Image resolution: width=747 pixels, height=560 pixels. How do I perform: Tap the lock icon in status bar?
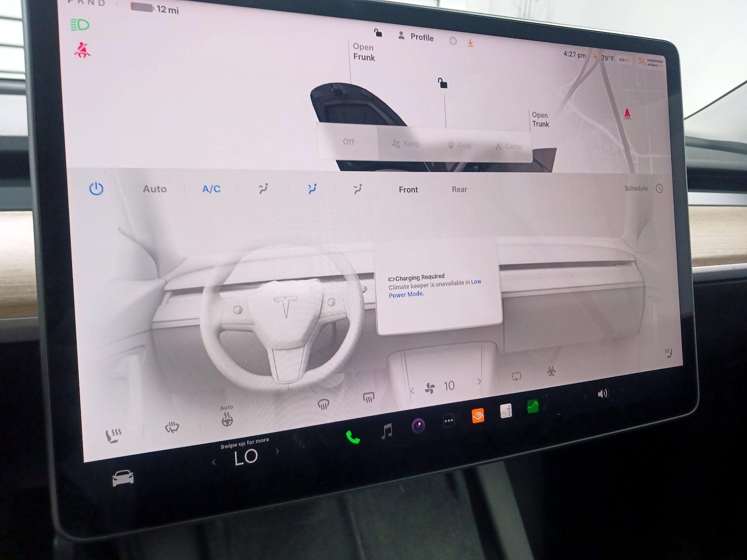pyautogui.click(x=378, y=33)
